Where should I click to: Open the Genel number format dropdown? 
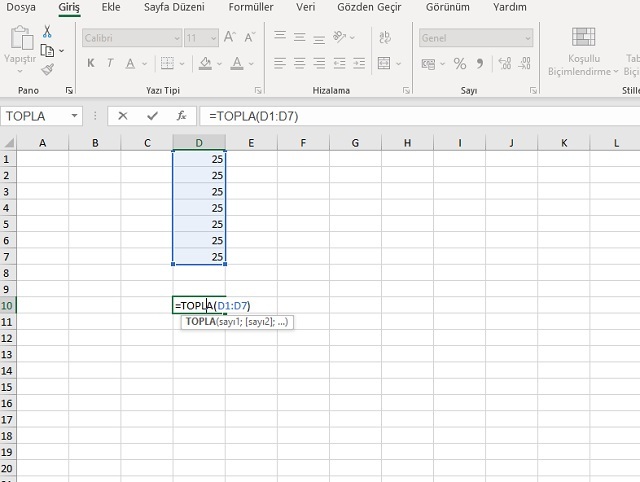528,38
